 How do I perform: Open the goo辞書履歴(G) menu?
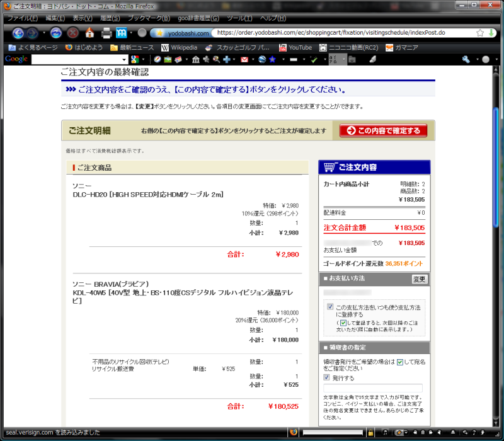pyautogui.click(x=198, y=18)
